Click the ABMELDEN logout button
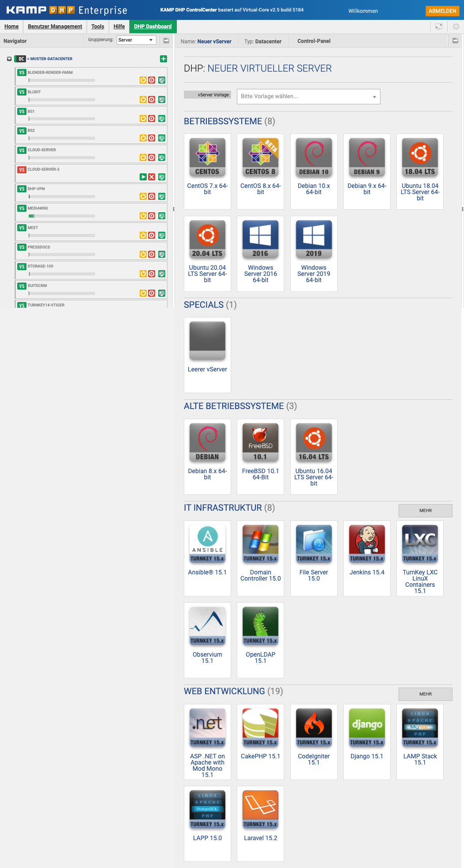The image size is (464, 868). [x=442, y=11]
